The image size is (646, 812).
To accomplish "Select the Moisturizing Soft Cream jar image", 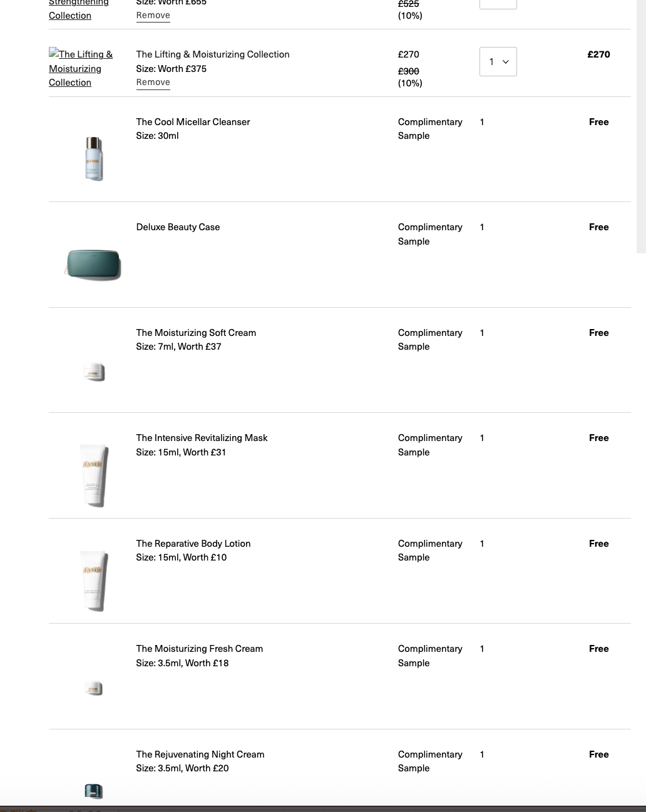I will point(93,372).
